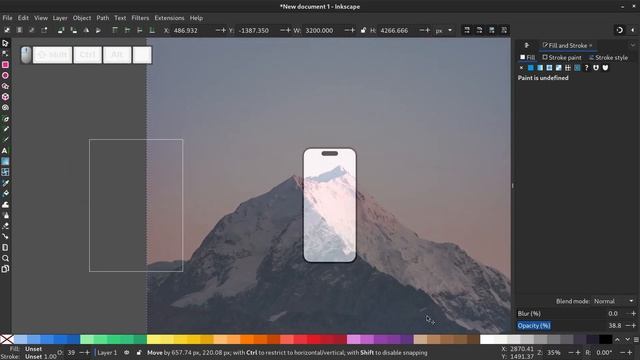Screen dimensions: 640x360
Task: Toggle scale stroke width with object
Action: [x=467, y=30]
